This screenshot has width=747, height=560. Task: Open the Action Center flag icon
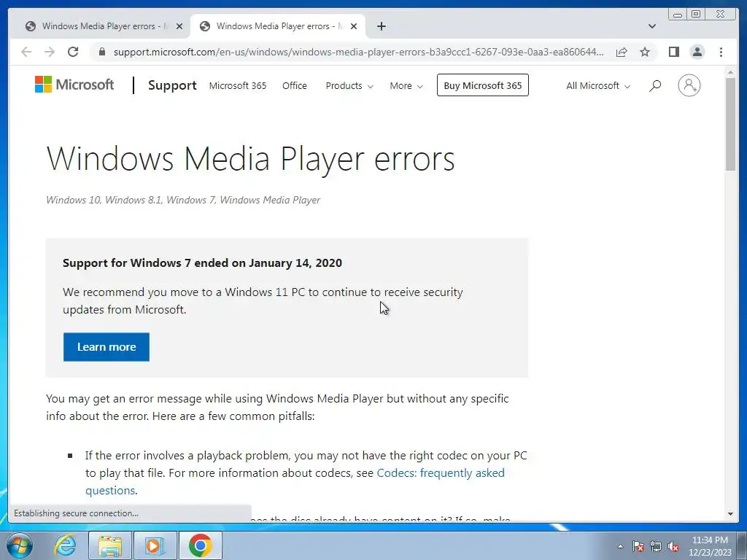[638, 546]
